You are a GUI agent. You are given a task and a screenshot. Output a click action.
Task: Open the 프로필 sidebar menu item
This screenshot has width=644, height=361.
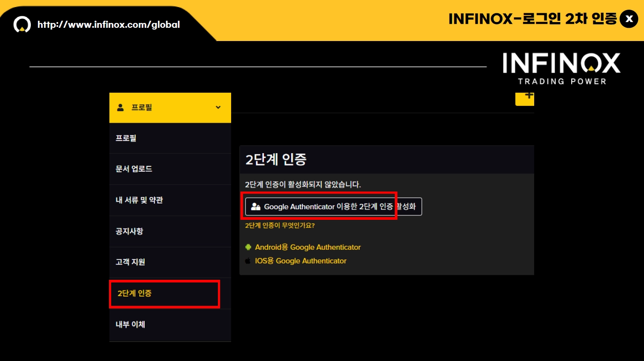coord(170,138)
